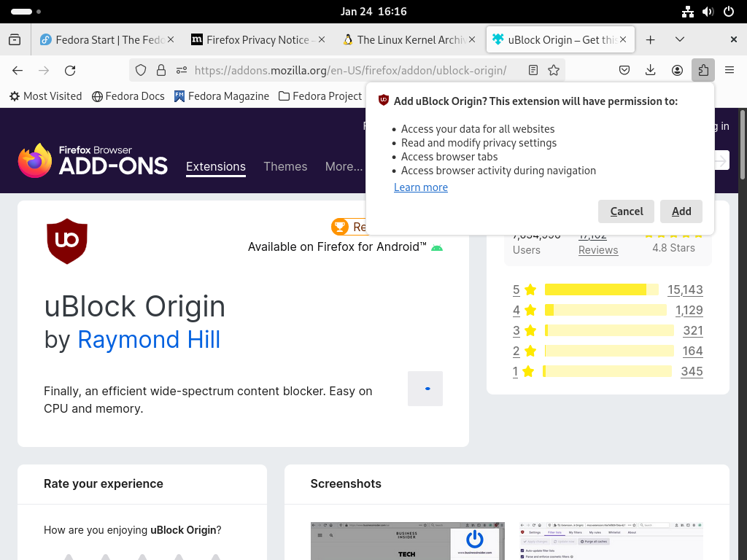
Task: Open Fedora Docs bookmark
Action: [x=128, y=96]
